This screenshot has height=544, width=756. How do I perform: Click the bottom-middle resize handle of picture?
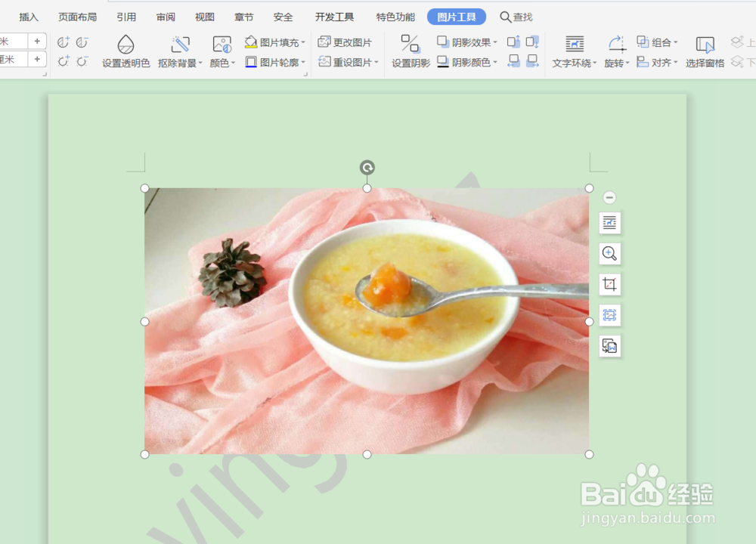click(367, 454)
